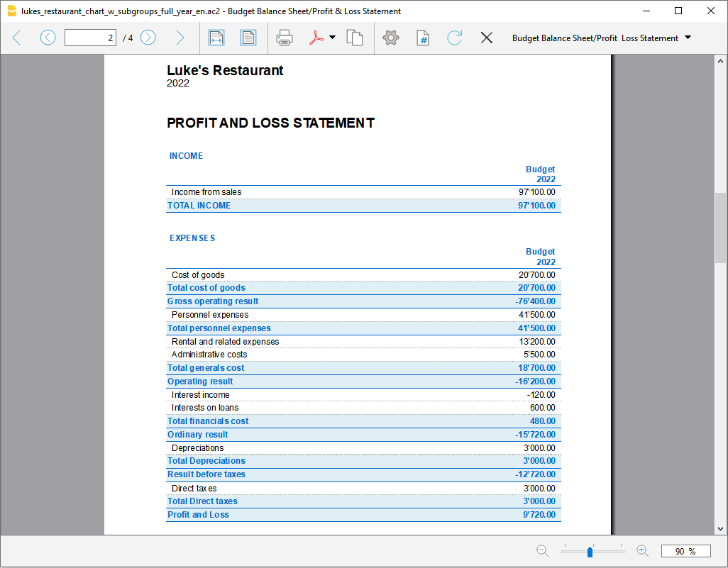Toggle fit page width view

(216, 38)
